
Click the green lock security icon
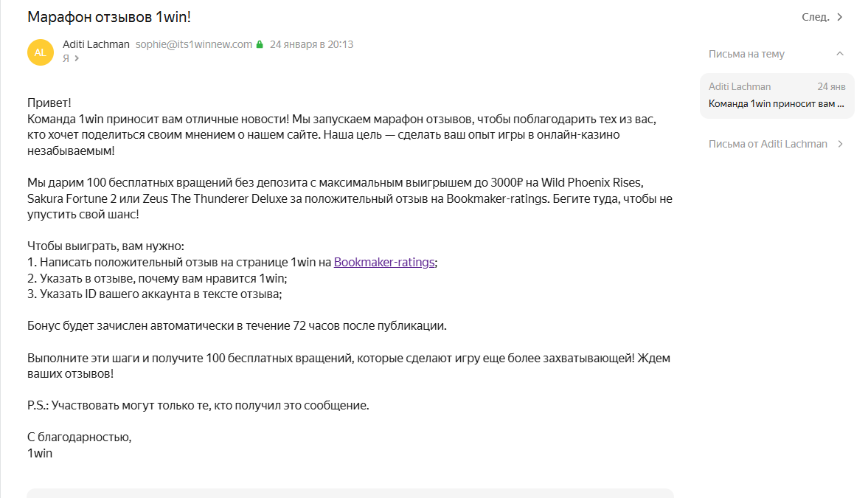pyautogui.click(x=260, y=44)
